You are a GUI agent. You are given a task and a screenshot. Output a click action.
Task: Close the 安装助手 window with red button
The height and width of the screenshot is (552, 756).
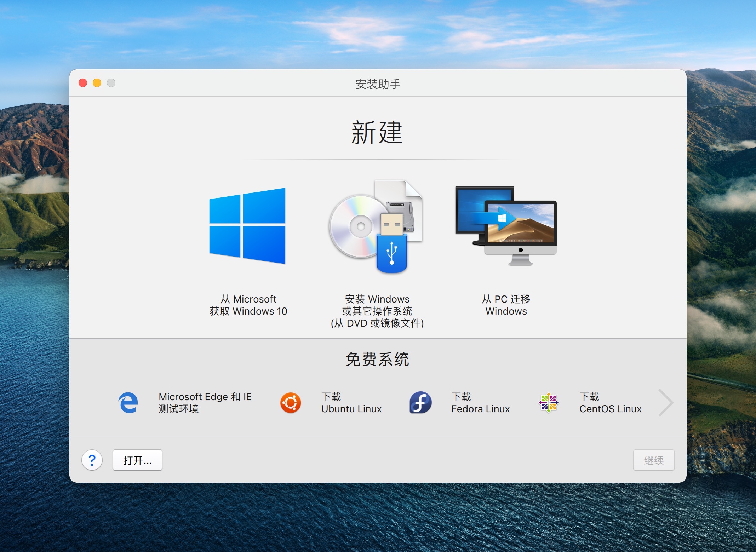83,83
